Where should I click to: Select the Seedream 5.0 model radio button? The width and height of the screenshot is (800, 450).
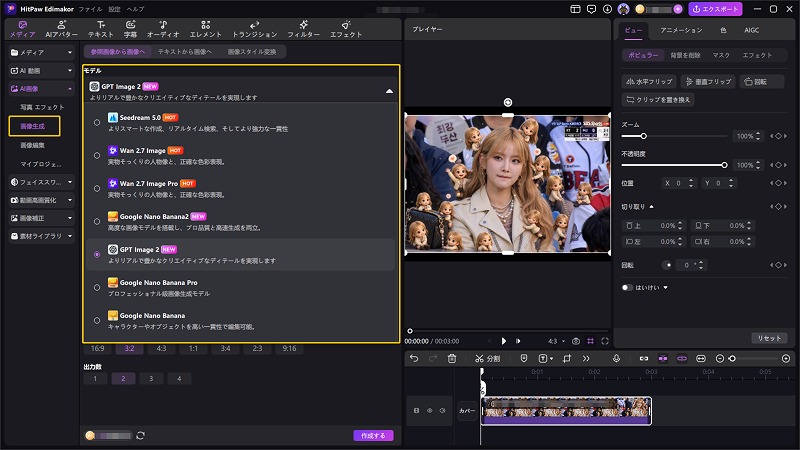[97, 122]
